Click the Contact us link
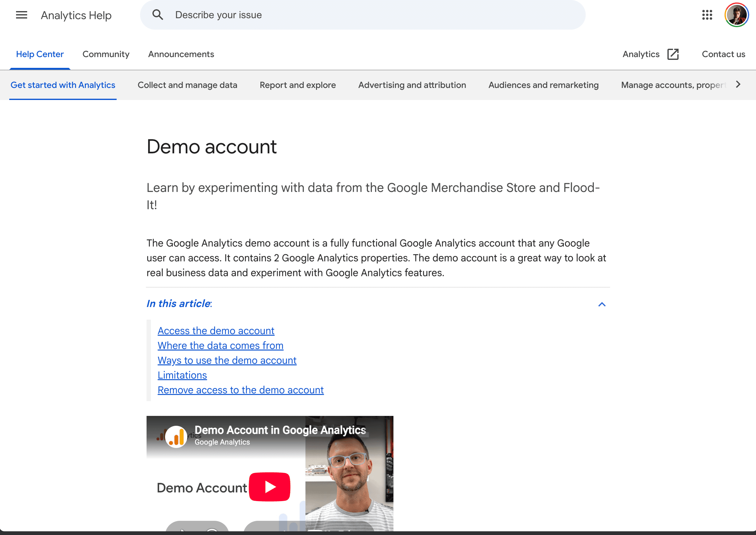Image resolution: width=756 pixels, height=535 pixels. point(723,54)
